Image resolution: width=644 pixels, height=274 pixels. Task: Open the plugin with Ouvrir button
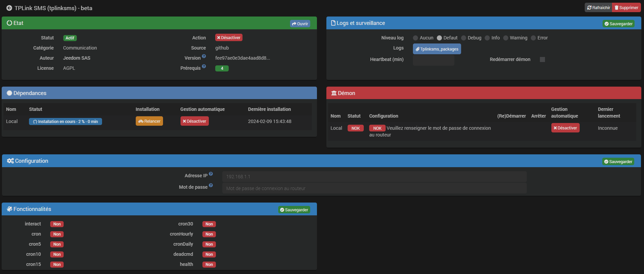pyautogui.click(x=300, y=24)
